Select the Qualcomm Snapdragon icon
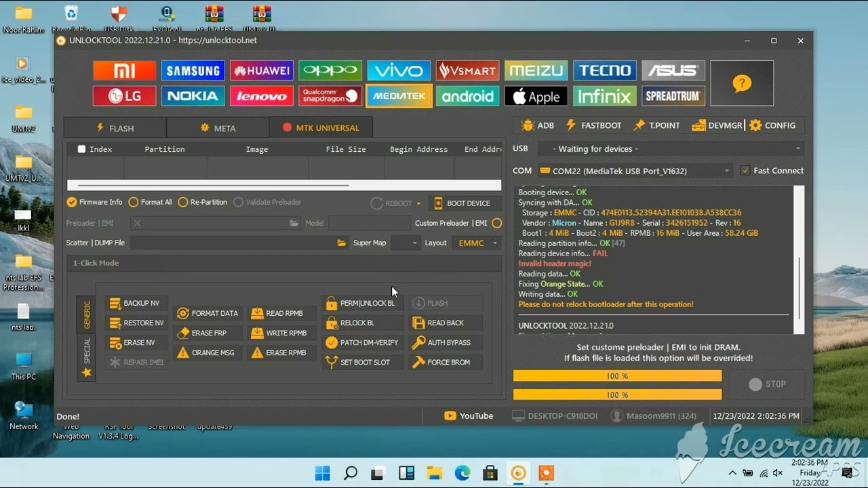 pyautogui.click(x=330, y=96)
